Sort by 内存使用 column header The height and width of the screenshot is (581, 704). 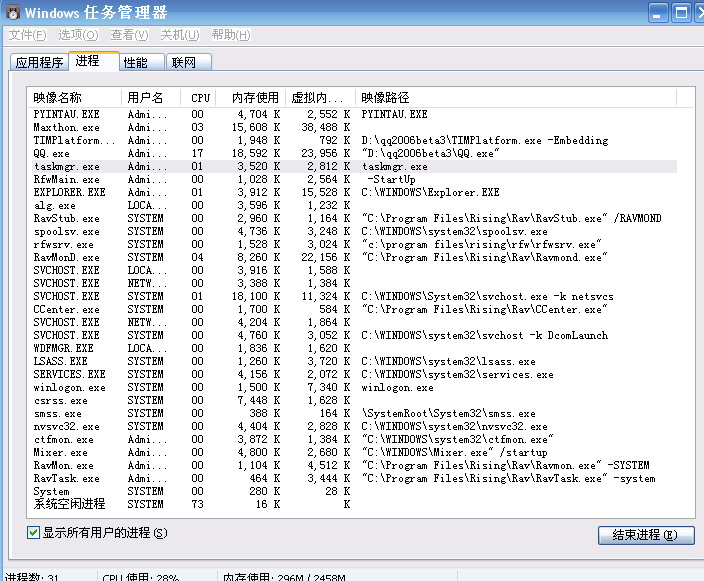pos(251,97)
